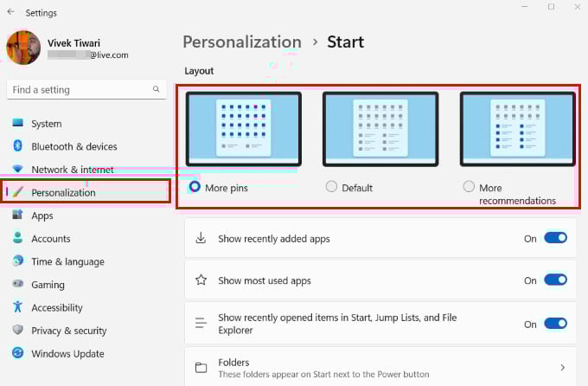
Task: Click the Find a setting search box
Action: (86, 90)
